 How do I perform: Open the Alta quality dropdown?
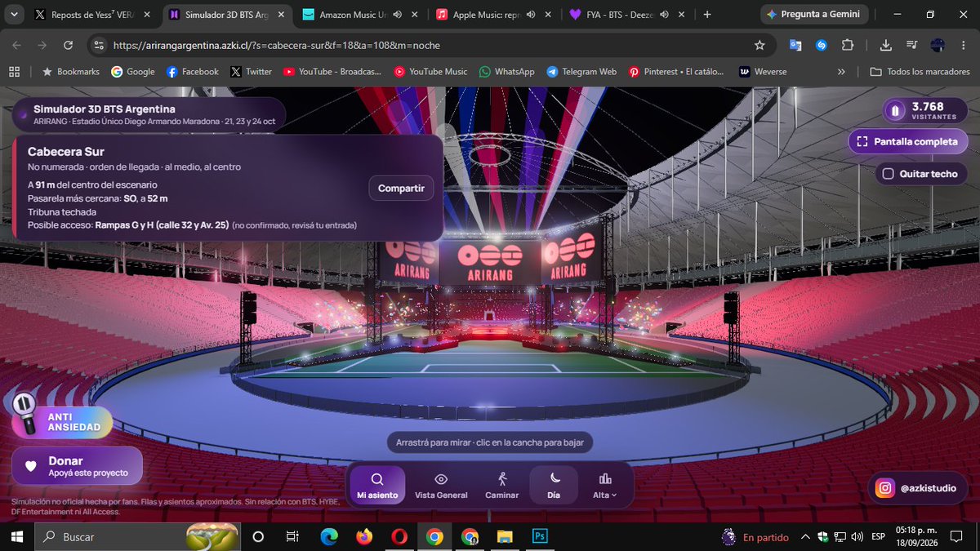tap(605, 486)
